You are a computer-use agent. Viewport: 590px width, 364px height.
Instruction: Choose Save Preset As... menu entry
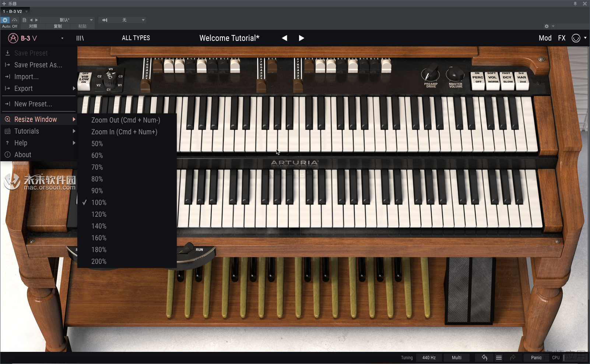click(38, 65)
